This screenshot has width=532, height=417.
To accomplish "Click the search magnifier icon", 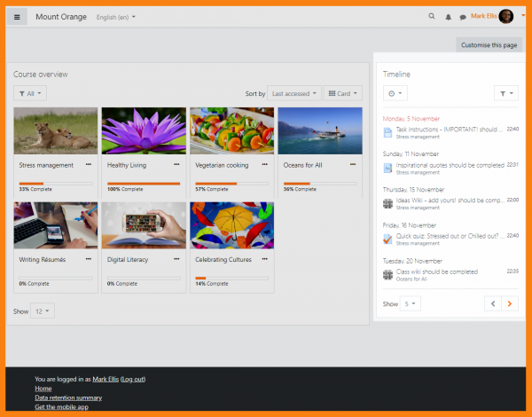I will [x=432, y=16].
